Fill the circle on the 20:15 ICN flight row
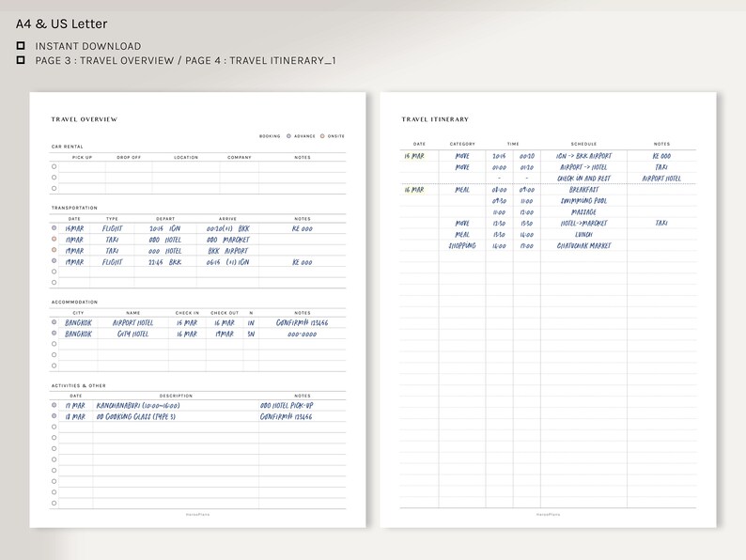Viewport: 746px width, 560px height. [x=54, y=228]
